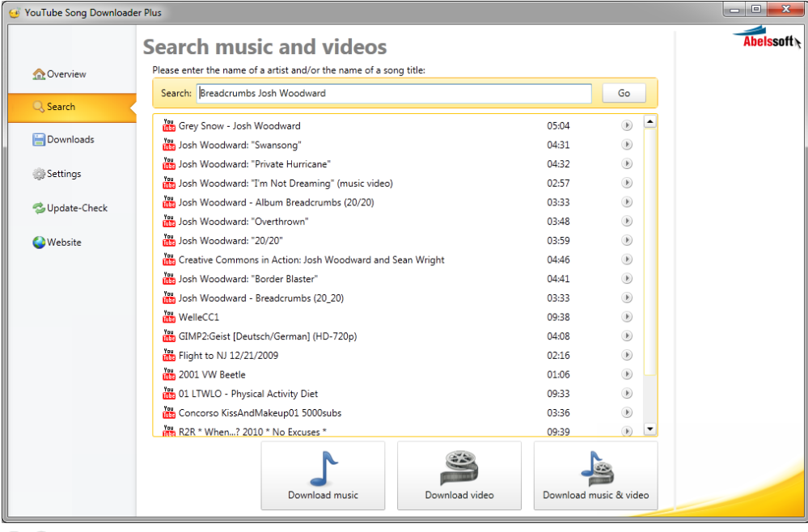Viewport: 808px width, 532px height.
Task: Click the 05:04 duration value
Action: tap(558, 125)
